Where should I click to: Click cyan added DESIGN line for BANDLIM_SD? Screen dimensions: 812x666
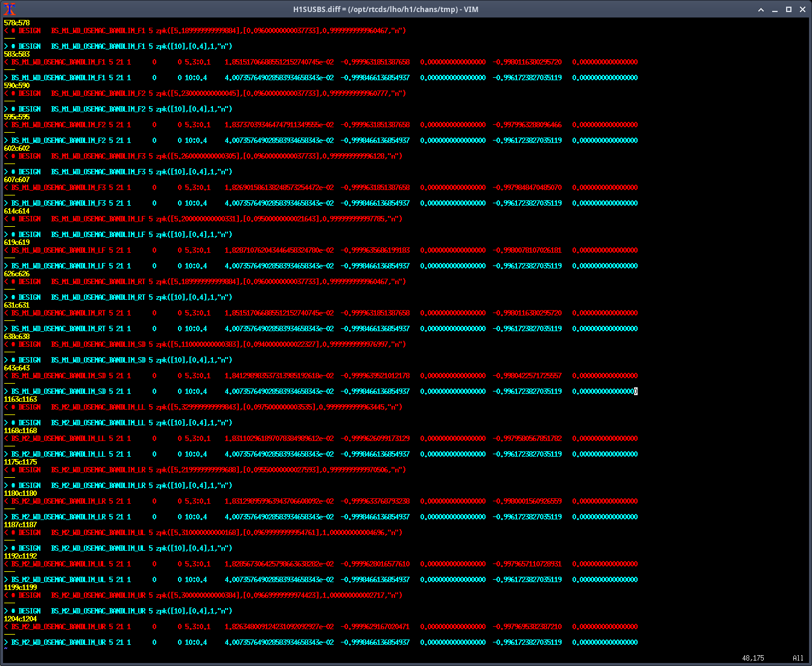121,360
